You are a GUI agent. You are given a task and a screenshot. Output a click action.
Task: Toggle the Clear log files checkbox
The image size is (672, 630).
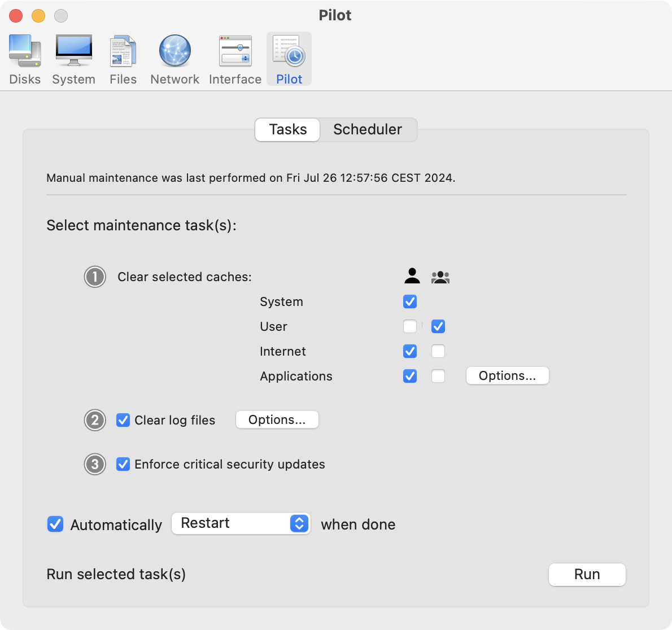pyautogui.click(x=123, y=421)
